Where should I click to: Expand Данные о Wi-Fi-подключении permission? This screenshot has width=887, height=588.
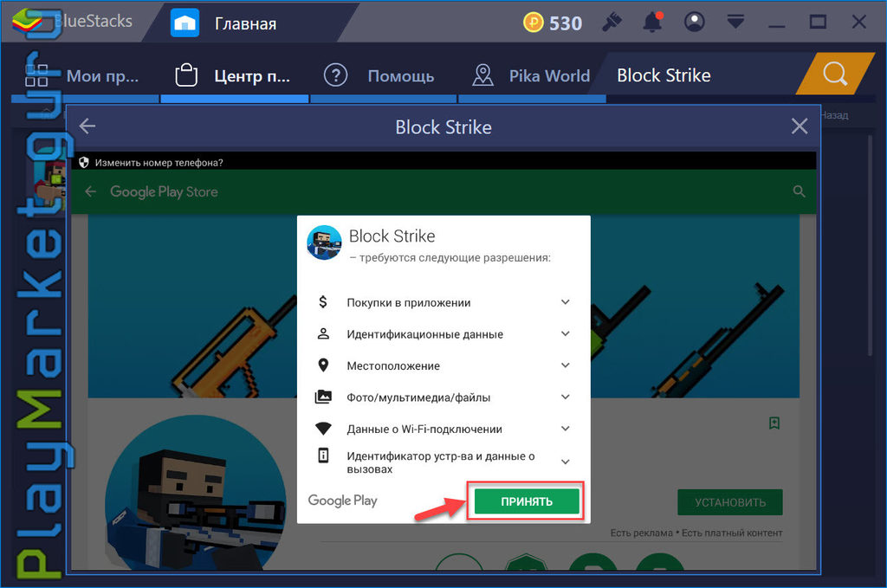coord(565,429)
